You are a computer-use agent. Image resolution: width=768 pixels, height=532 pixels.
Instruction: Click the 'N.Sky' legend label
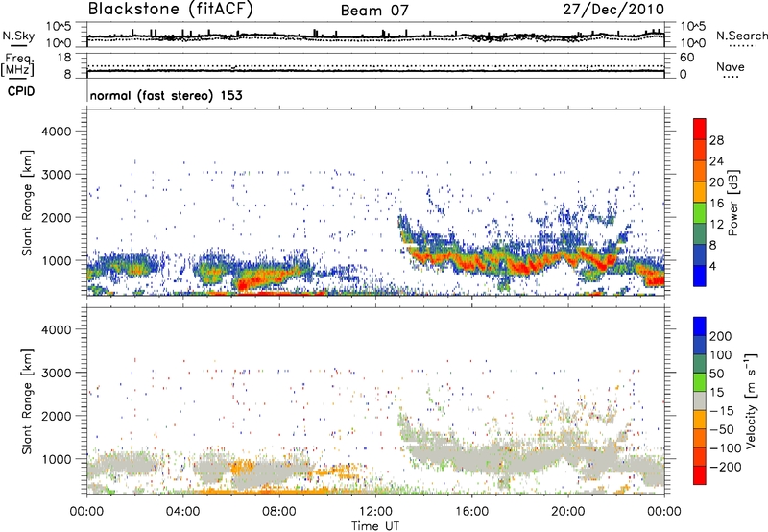tap(18, 36)
